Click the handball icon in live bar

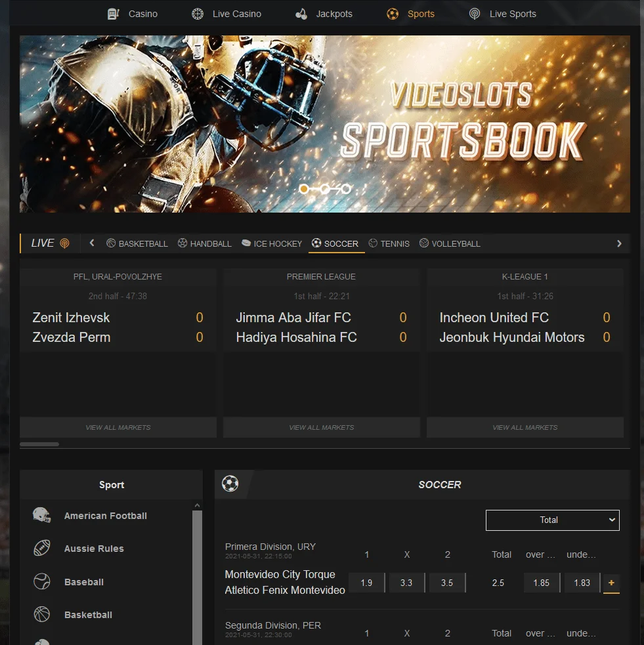click(182, 243)
